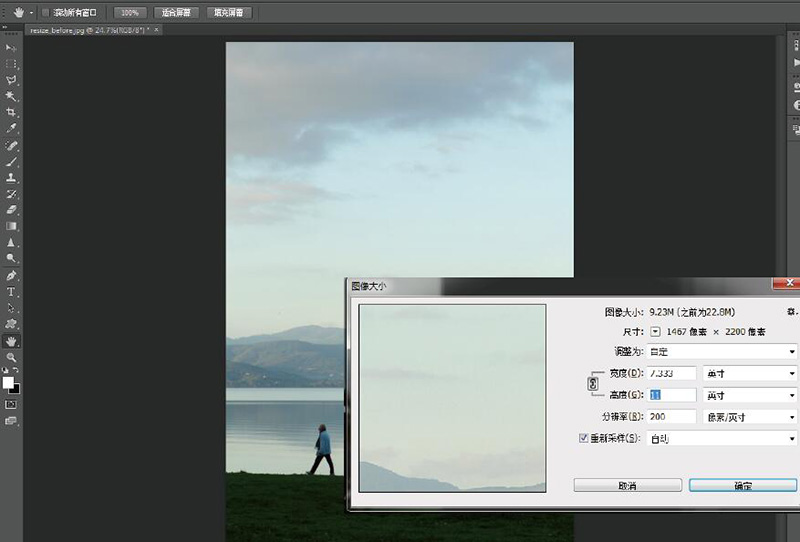Viewport: 800px width, 542px height.
Task: Select the Pen tool
Action: [11, 275]
